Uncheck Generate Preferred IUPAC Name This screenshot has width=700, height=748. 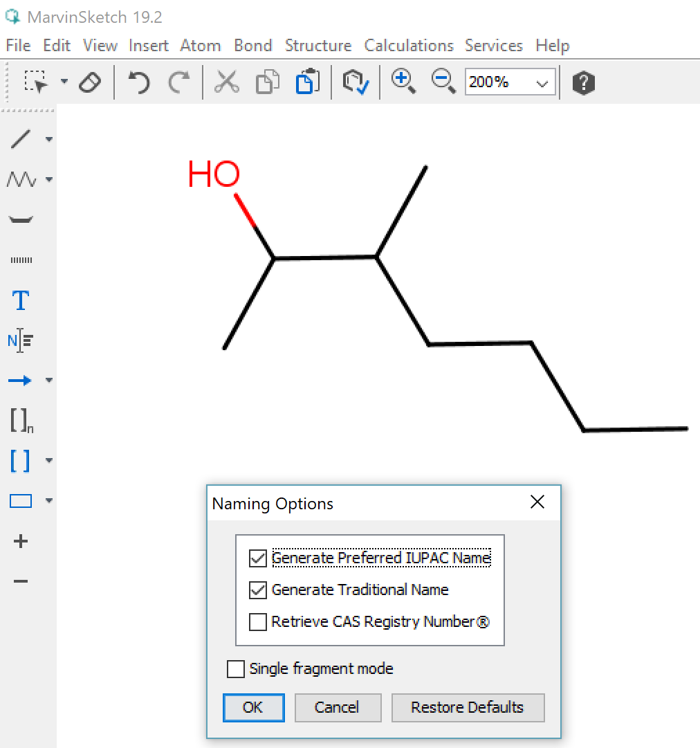pyautogui.click(x=258, y=558)
